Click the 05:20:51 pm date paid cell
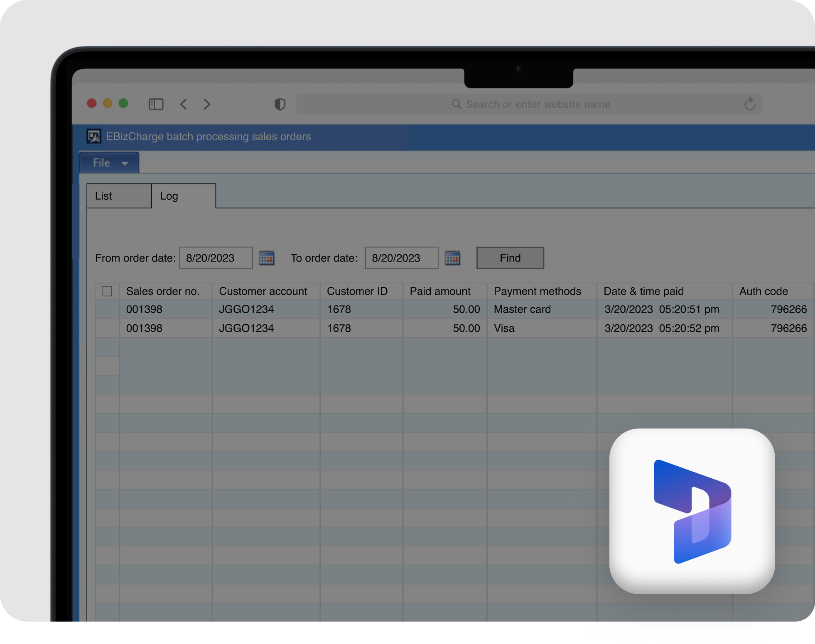 coord(665,309)
